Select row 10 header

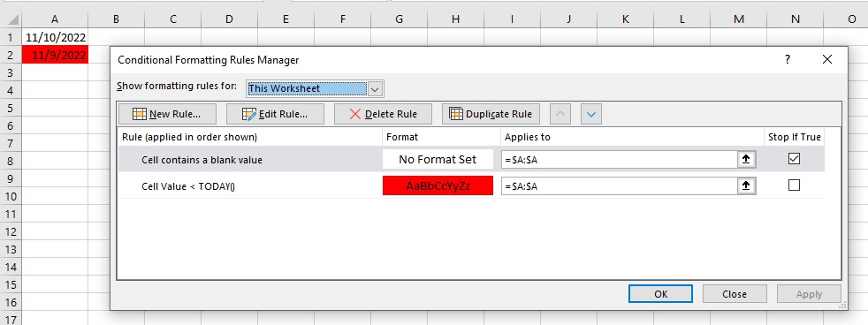click(11, 196)
